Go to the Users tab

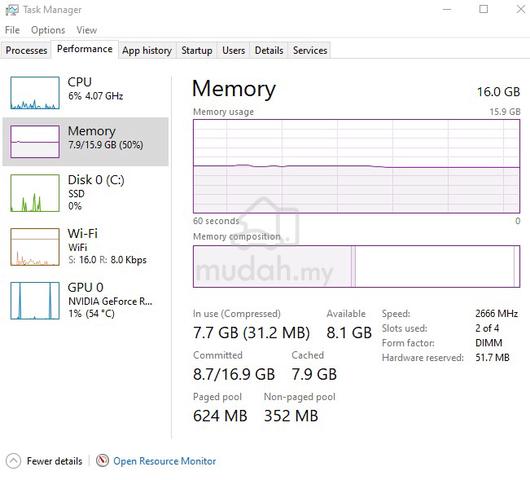pyautogui.click(x=233, y=50)
